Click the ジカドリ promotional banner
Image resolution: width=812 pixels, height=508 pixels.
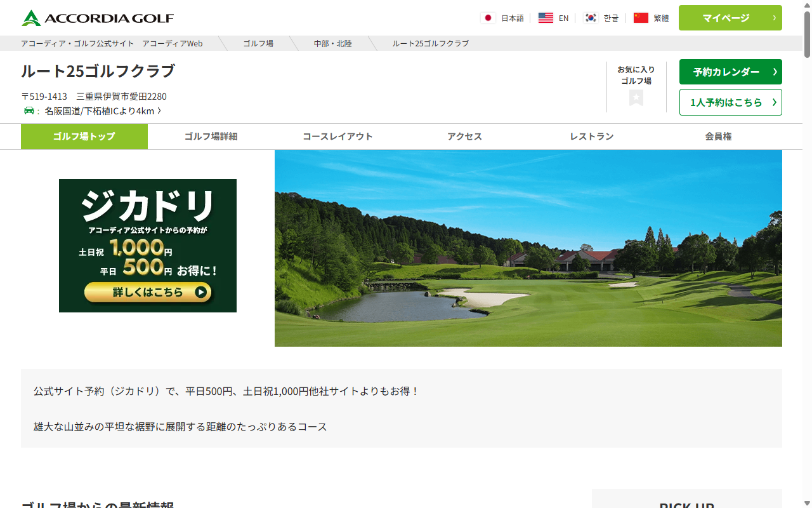click(x=148, y=246)
